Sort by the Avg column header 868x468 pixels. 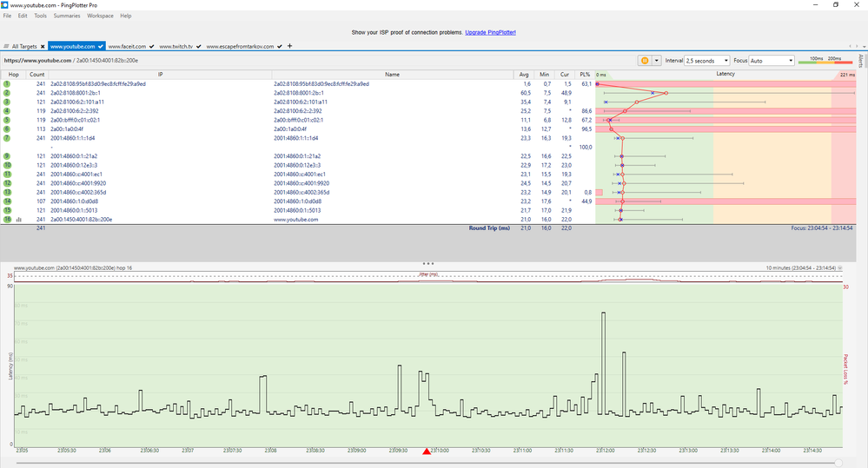point(524,74)
